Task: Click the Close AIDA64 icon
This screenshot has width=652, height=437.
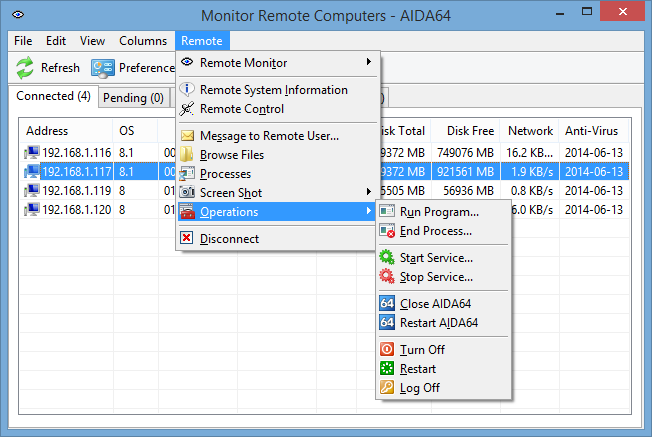Action: pyautogui.click(x=388, y=304)
